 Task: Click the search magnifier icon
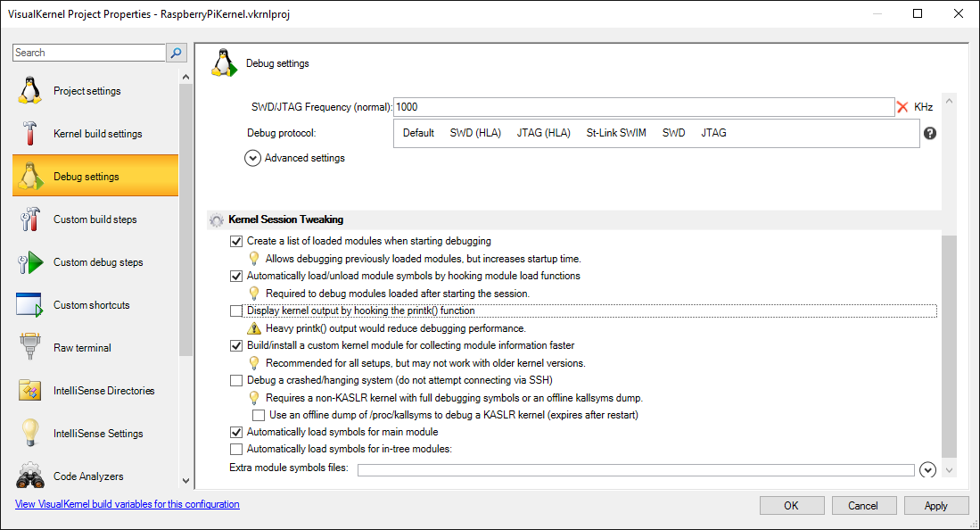click(x=177, y=53)
